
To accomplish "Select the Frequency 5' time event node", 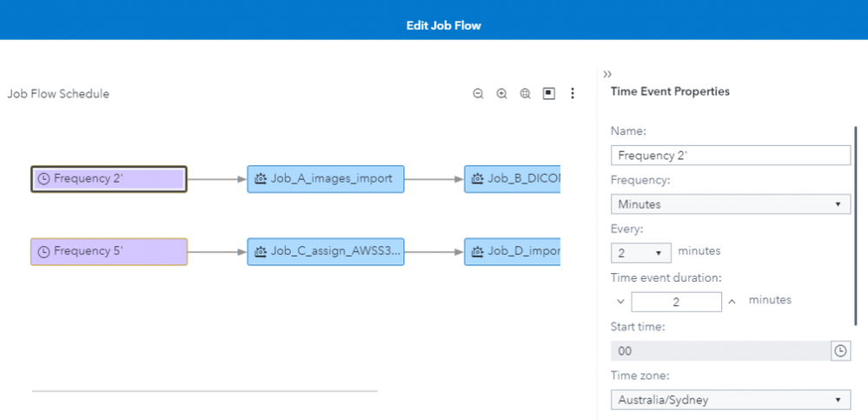I will pos(109,251).
